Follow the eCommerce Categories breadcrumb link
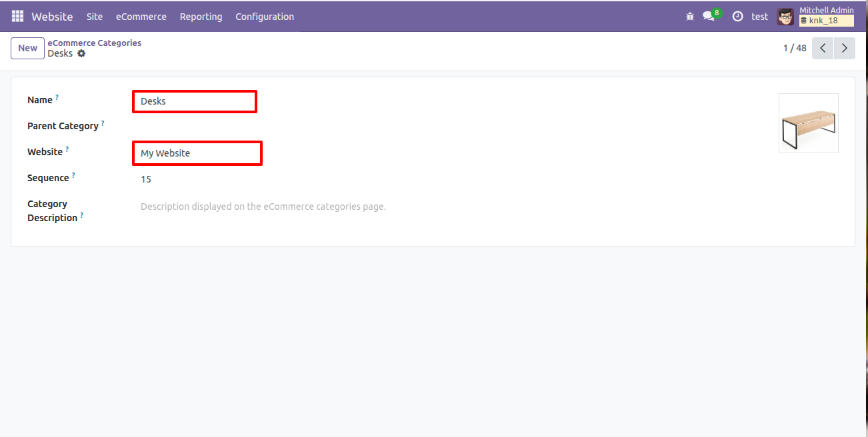Image resolution: width=868 pixels, height=437 pixels. click(x=94, y=43)
